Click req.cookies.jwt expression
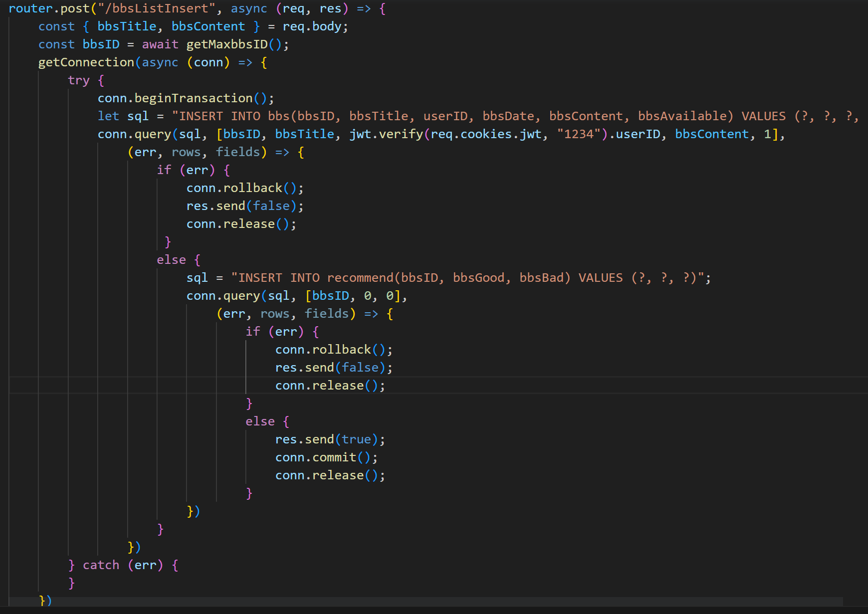 point(486,134)
